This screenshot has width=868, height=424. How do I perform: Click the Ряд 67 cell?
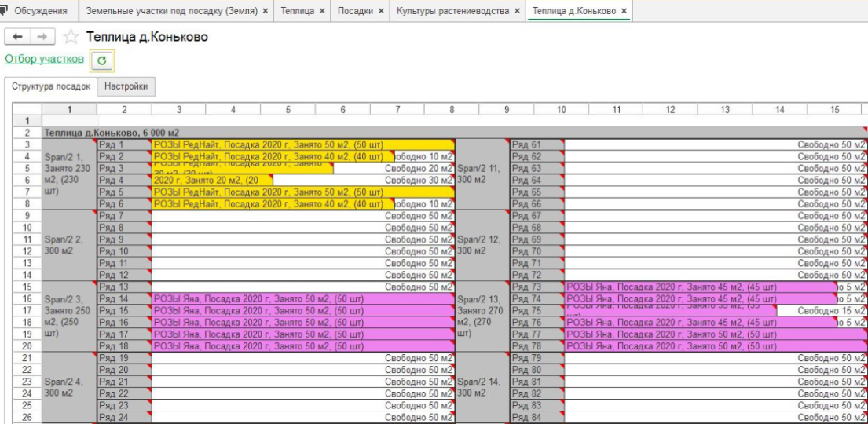click(537, 215)
